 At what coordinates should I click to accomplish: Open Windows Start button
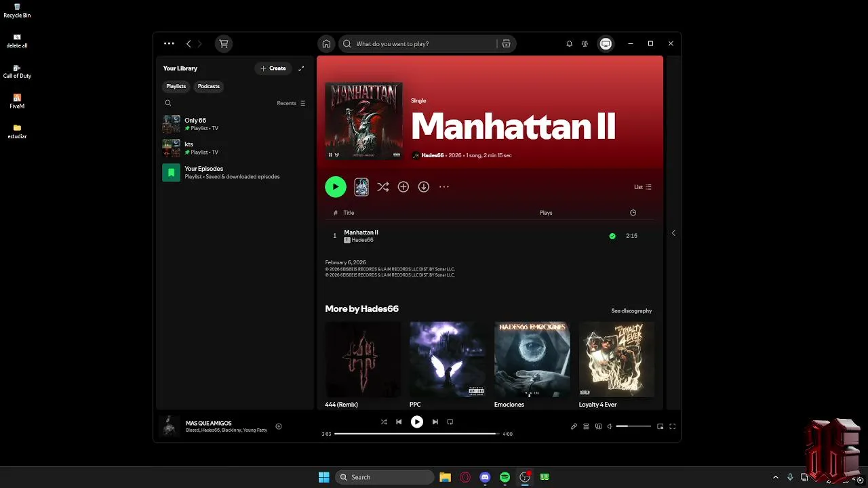pyautogui.click(x=324, y=477)
